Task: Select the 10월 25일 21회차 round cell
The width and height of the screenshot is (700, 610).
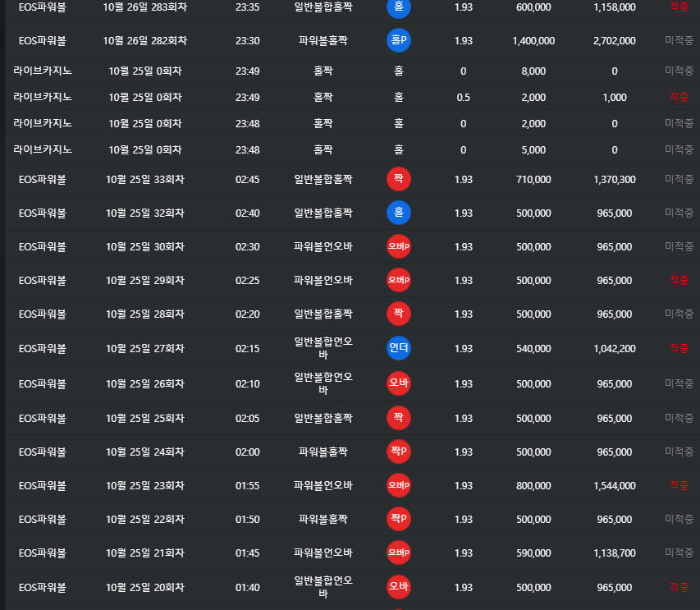Action: [145, 553]
